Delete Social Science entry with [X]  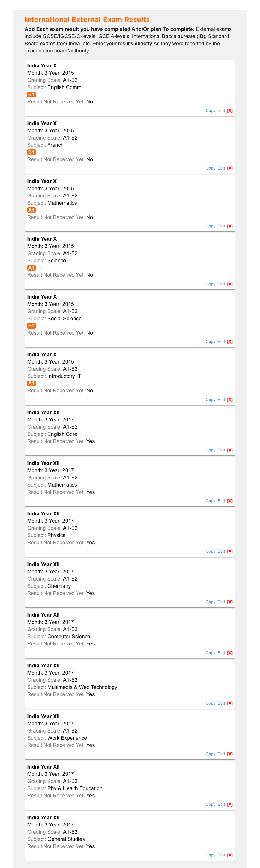[230, 342]
